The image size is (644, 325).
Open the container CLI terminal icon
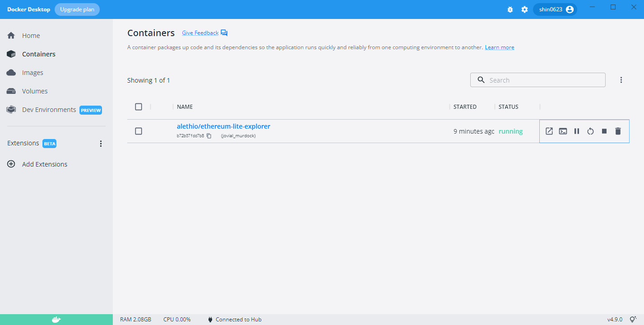click(563, 131)
